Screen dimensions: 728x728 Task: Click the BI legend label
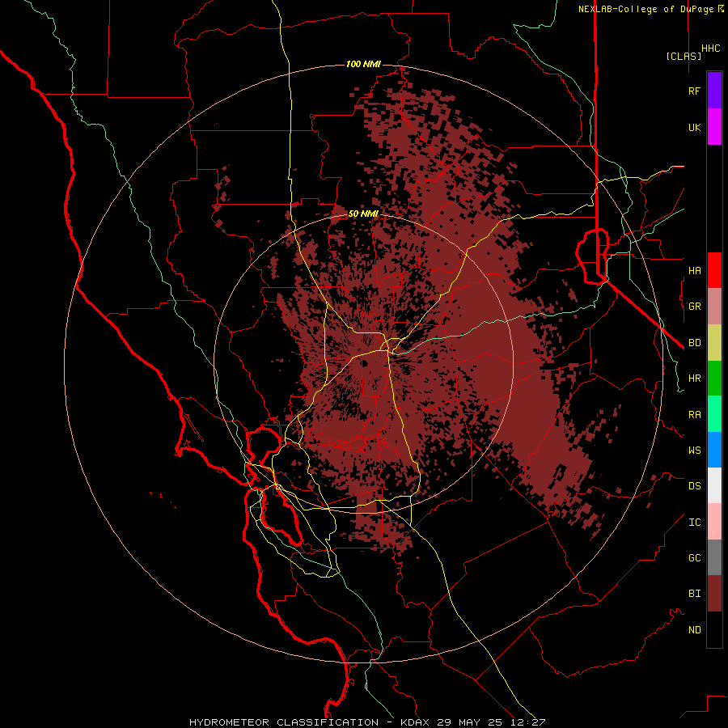tap(694, 594)
